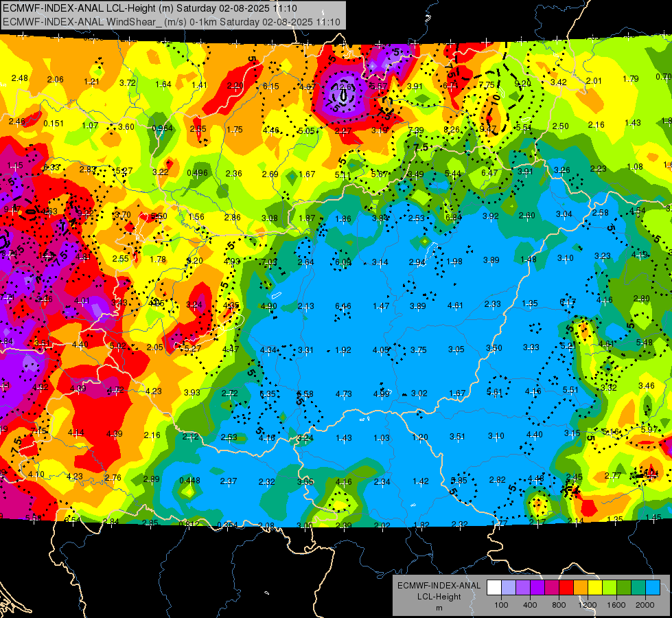The width and height of the screenshot is (672, 618).
Task: Click the vivid violet legend swatch
Action: pos(537,588)
